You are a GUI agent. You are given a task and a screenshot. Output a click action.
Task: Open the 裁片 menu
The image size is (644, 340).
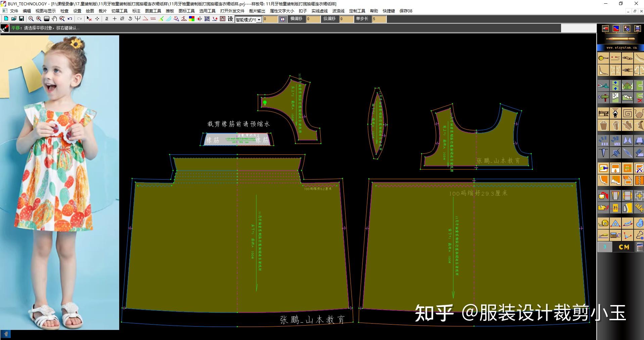[x=103, y=11]
